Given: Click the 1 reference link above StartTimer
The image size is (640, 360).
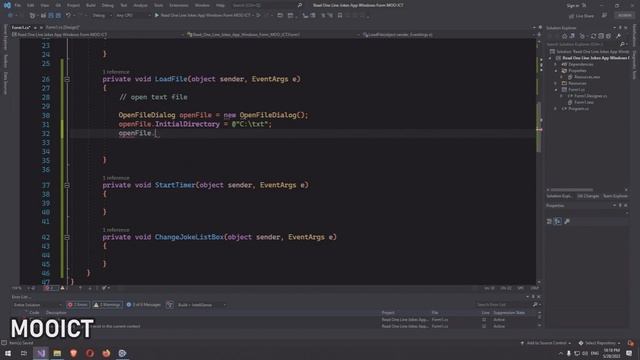Looking at the screenshot, I should tap(116, 178).
